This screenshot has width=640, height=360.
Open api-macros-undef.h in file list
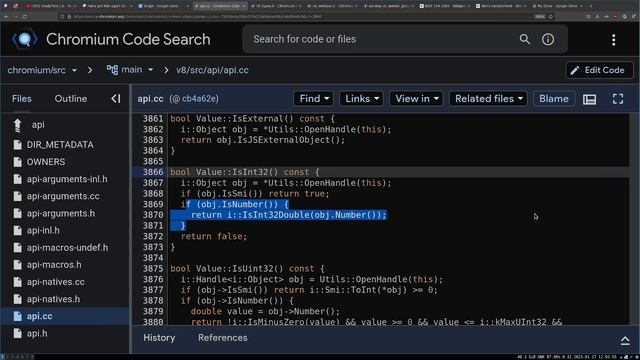(x=67, y=248)
